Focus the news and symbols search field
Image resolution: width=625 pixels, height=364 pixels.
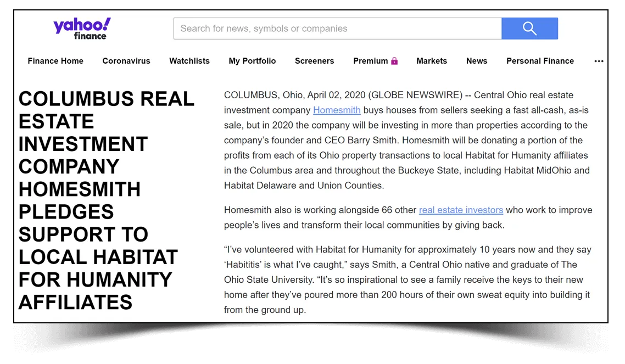click(x=337, y=29)
